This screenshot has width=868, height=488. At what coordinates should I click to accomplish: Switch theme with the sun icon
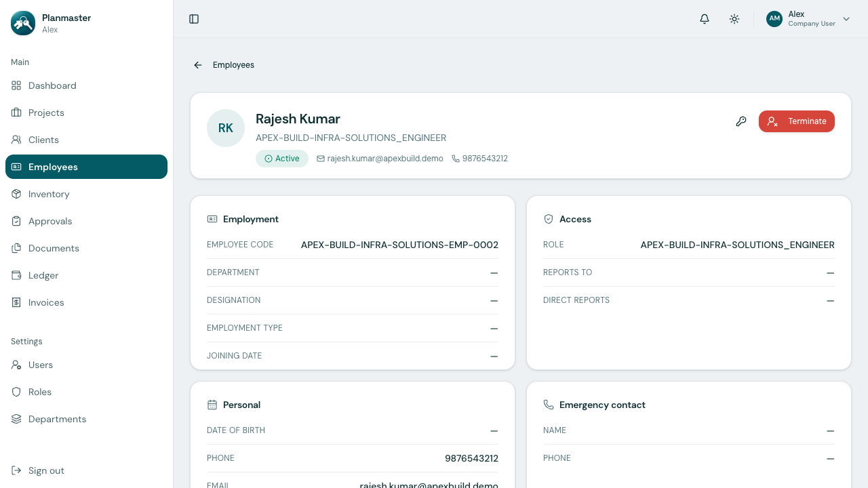(734, 19)
